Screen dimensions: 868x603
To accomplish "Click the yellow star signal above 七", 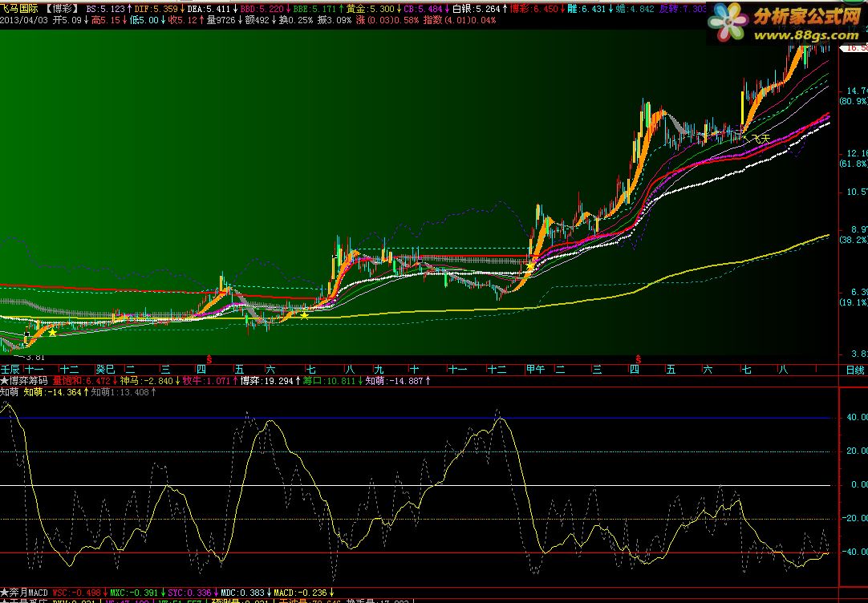I will 305,315.
